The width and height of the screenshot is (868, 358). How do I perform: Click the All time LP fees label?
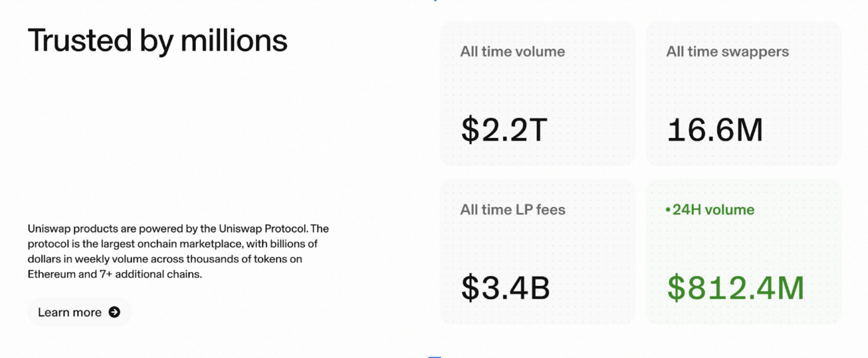[513, 210]
